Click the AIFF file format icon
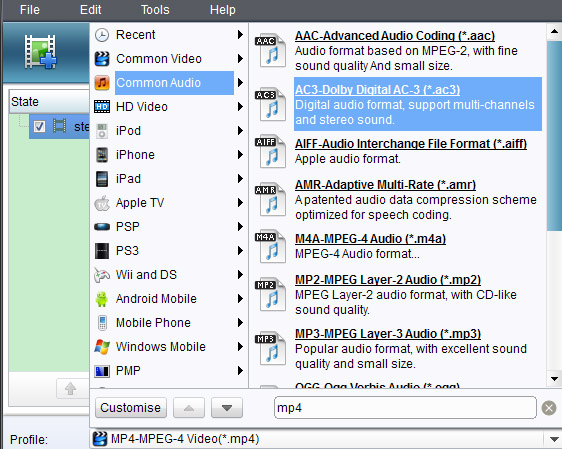Screen dimensions: 562x449 (271, 151)
